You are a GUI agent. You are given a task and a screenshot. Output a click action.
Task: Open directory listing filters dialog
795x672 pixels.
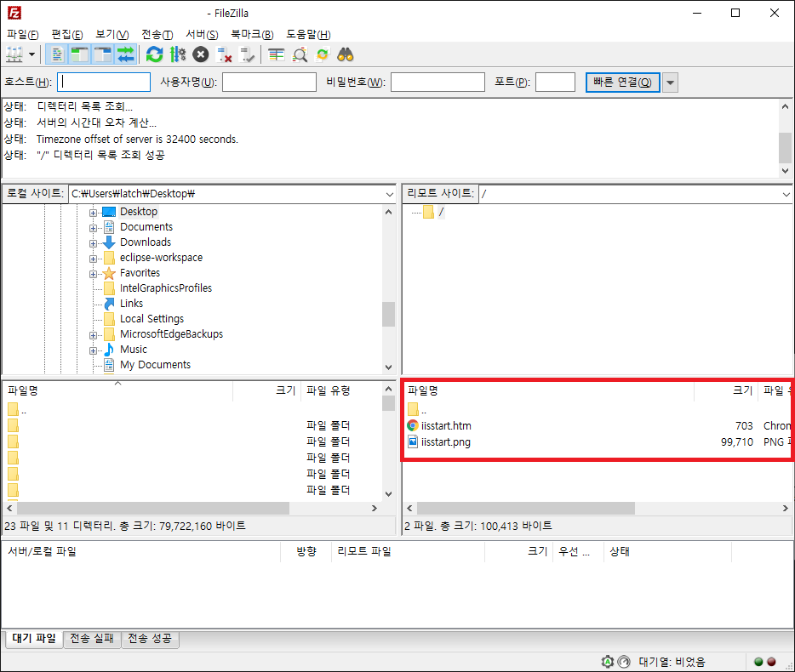(x=277, y=54)
